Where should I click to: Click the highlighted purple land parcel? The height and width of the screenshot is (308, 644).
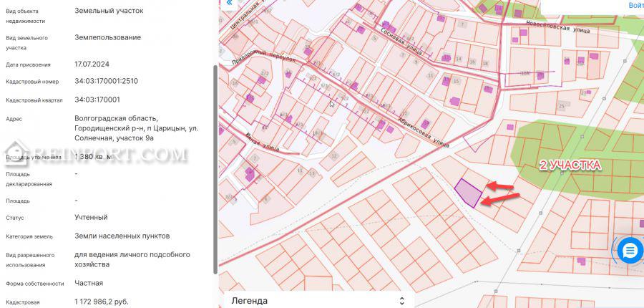(x=468, y=192)
